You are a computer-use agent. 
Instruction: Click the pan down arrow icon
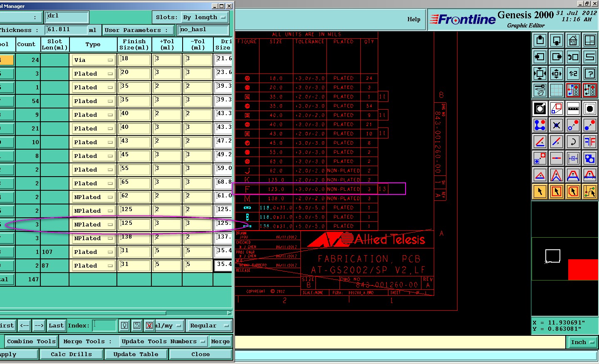point(557,40)
